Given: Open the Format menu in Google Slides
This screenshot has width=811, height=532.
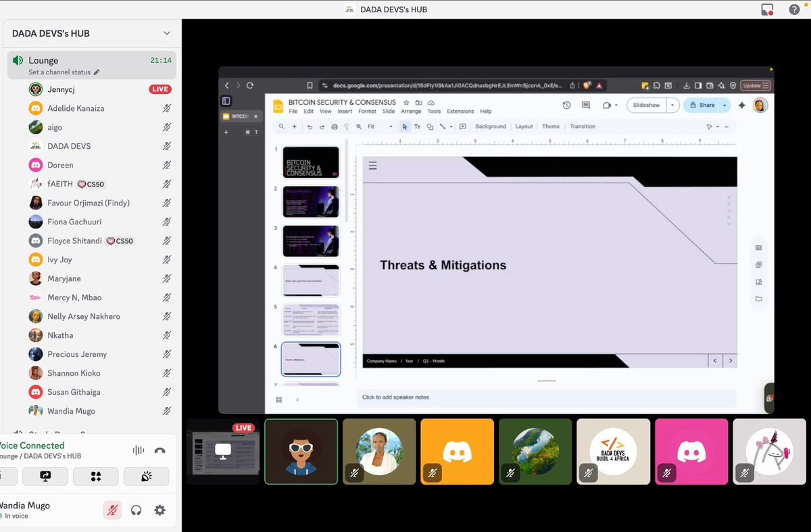Looking at the screenshot, I should 367,112.
